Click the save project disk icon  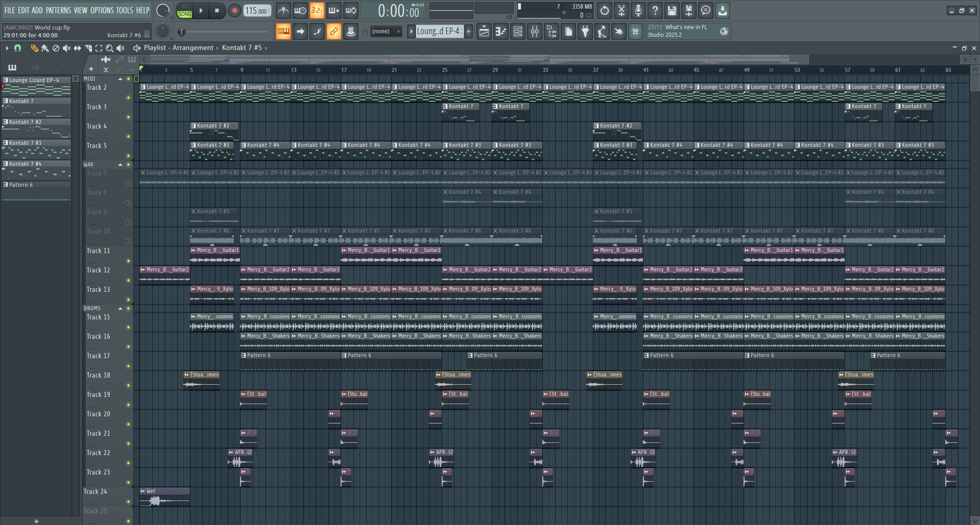(672, 10)
